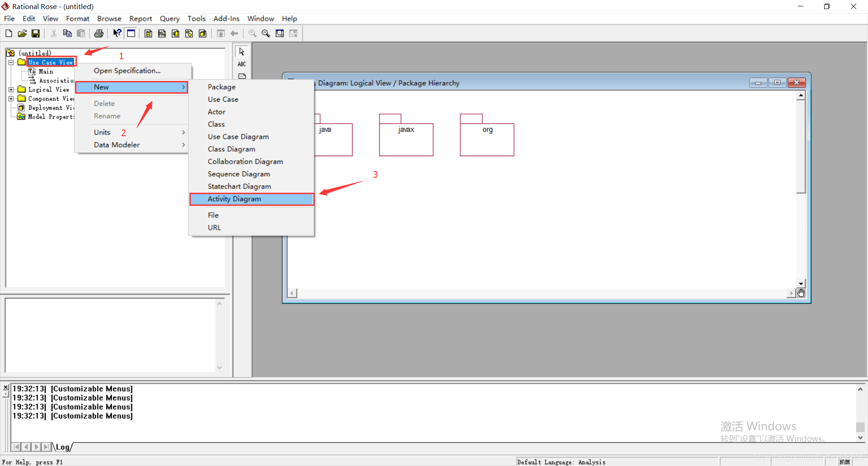Select Package from the New submenu

252,87
